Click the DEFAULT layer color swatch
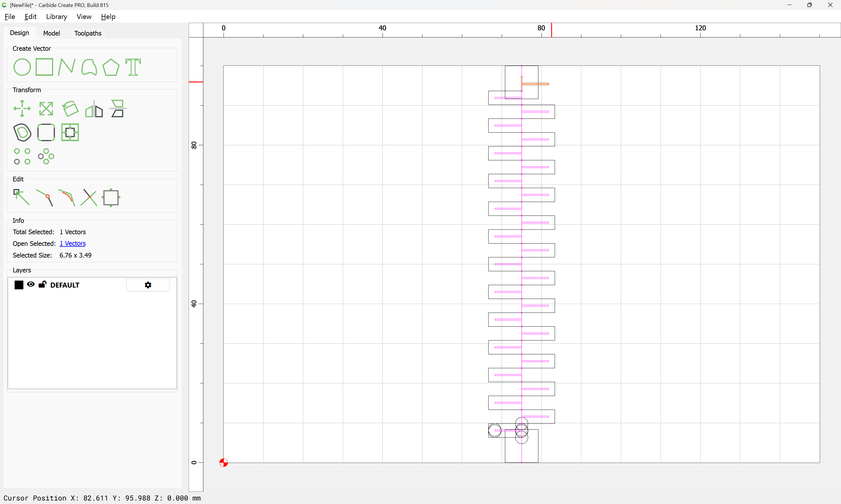841x504 pixels. coord(19,285)
